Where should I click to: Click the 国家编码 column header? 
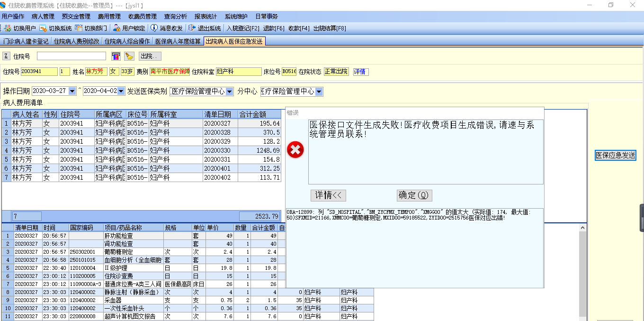click(x=86, y=228)
